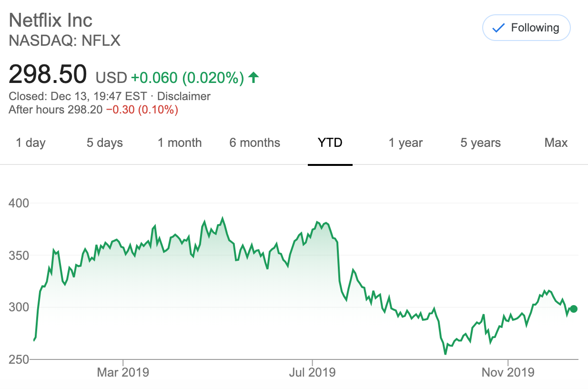Viewport: 588px width, 389px height.
Task: Switch to the 1 month range
Action: pyautogui.click(x=180, y=143)
